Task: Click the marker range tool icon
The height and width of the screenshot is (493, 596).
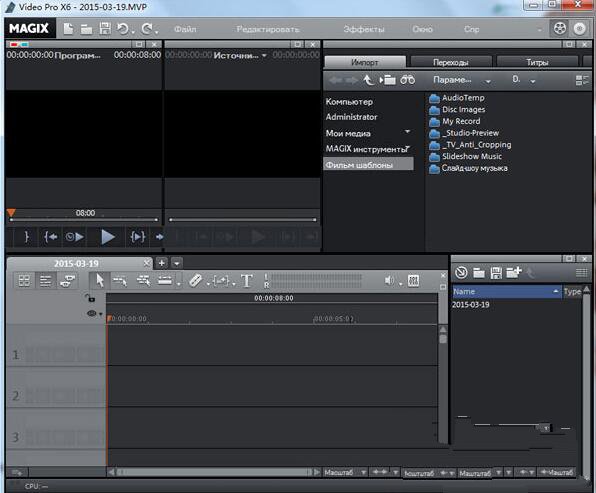Action: click(221, 281)
